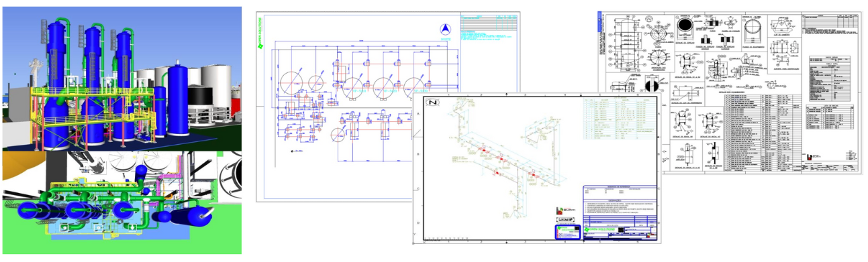Select the blue distillation columns 3D render

tap(121, 78)
